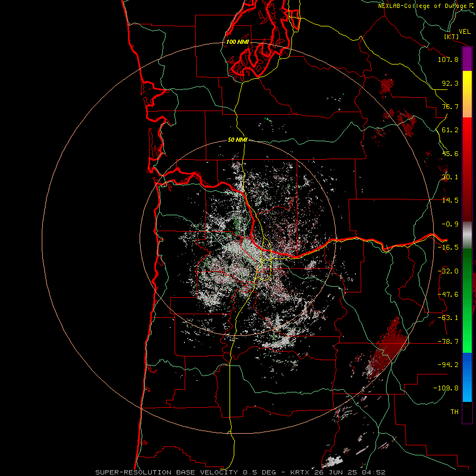Click the gray near-zero segment of the color bar
Image resolution: width=476 pixels, height=476 pixels.
point(467,235)
